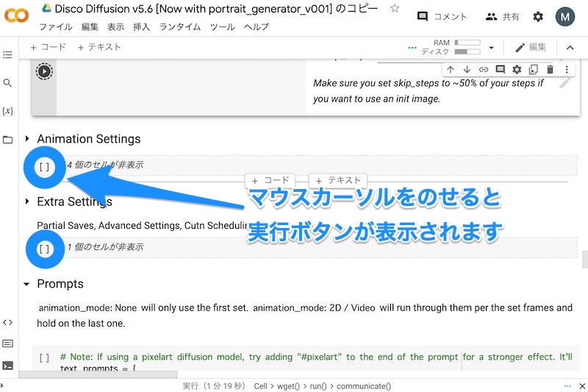Open the ツール menu
This screenshot has width=588, height=392.
[223, 27]
